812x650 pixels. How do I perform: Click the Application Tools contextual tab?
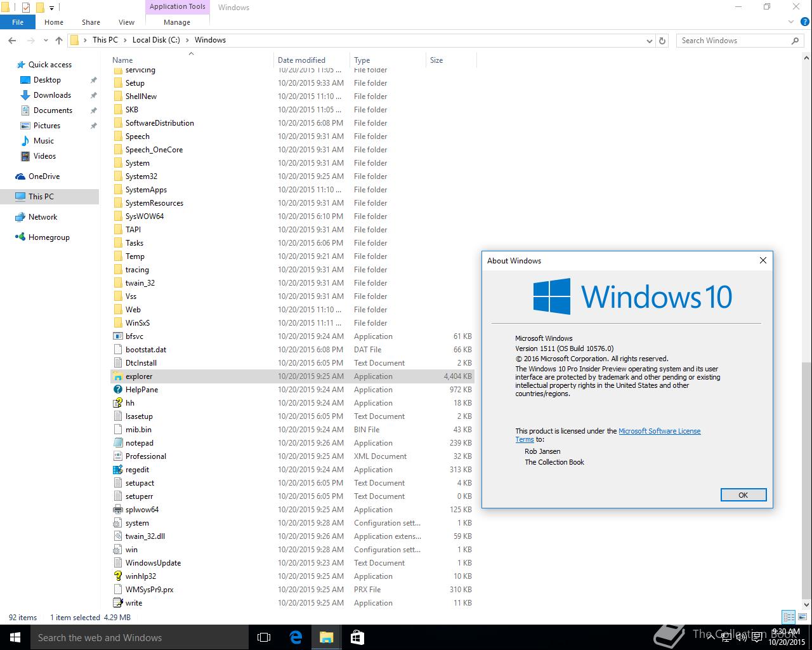[x=178, y=7]
